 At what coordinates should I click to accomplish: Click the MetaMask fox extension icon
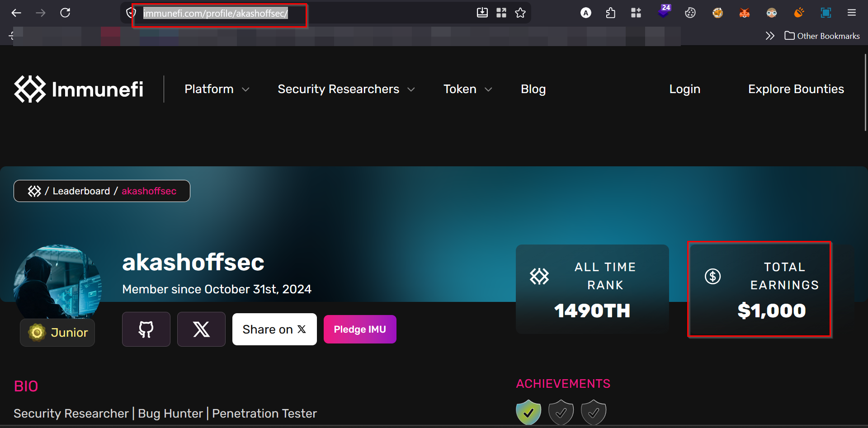(744, 13)
